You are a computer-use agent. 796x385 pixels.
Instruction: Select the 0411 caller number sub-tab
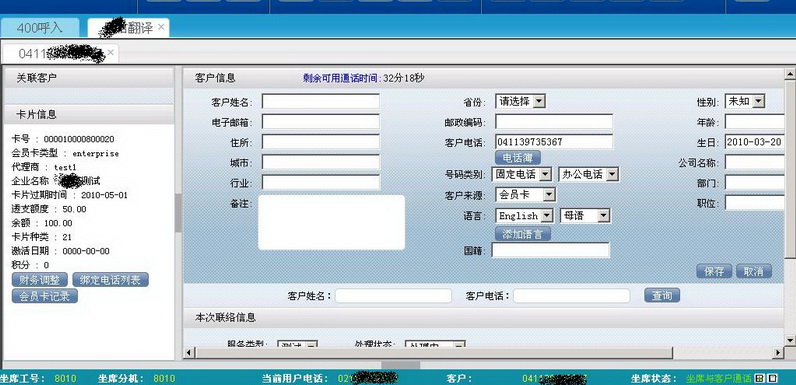coord(60,53)
